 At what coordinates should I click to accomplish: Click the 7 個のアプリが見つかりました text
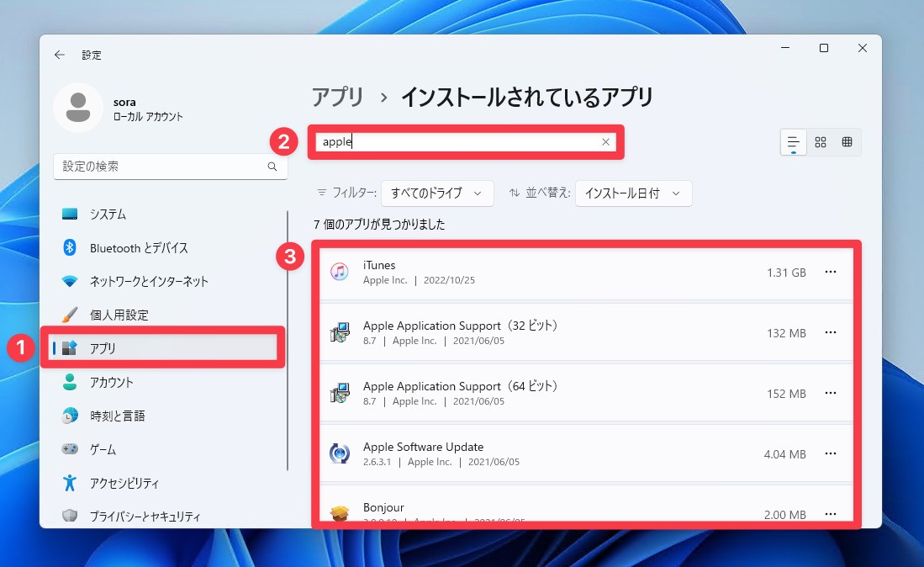pyautogui.click(x=379, y=225)
